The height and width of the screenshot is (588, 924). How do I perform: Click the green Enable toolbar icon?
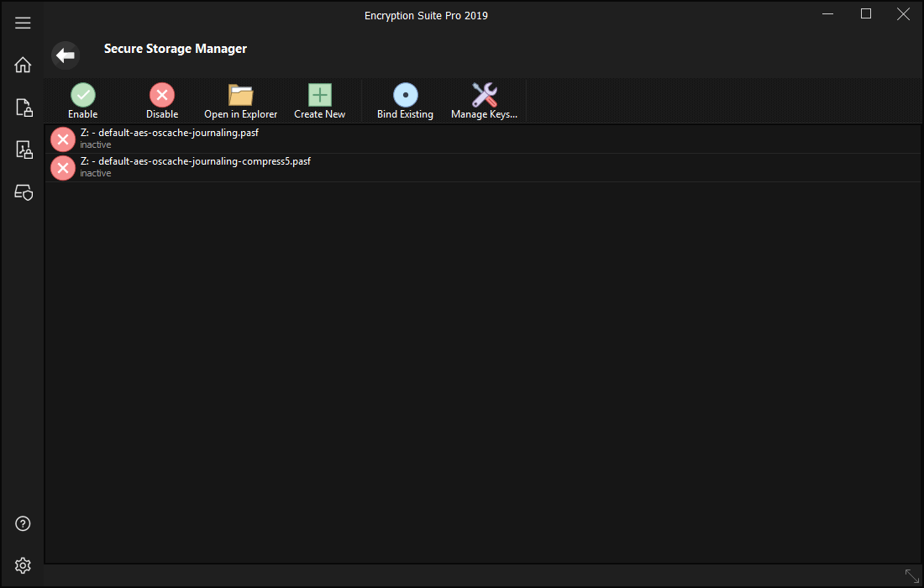coord(82,95)
